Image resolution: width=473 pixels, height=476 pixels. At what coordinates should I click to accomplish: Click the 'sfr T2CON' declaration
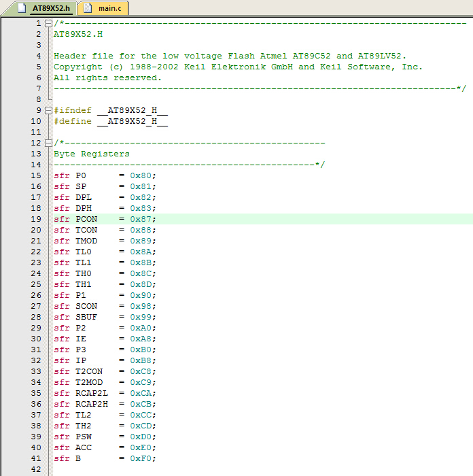(105, 371)
